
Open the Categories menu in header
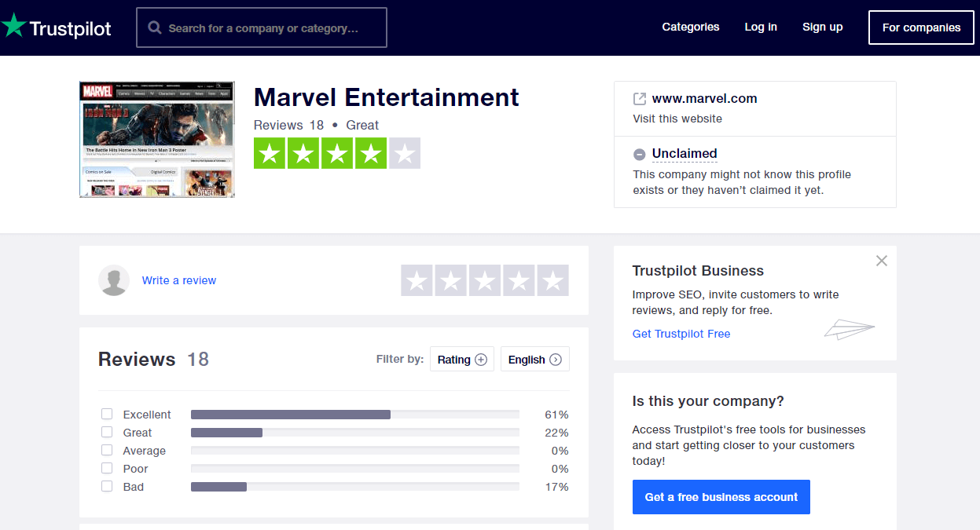click(691, 27)
